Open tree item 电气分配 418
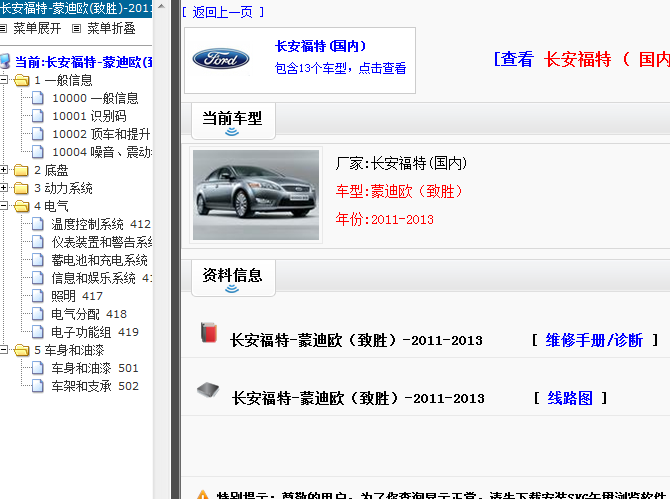The height and width of the screenshot is (499, 670). tap(89, 314)
